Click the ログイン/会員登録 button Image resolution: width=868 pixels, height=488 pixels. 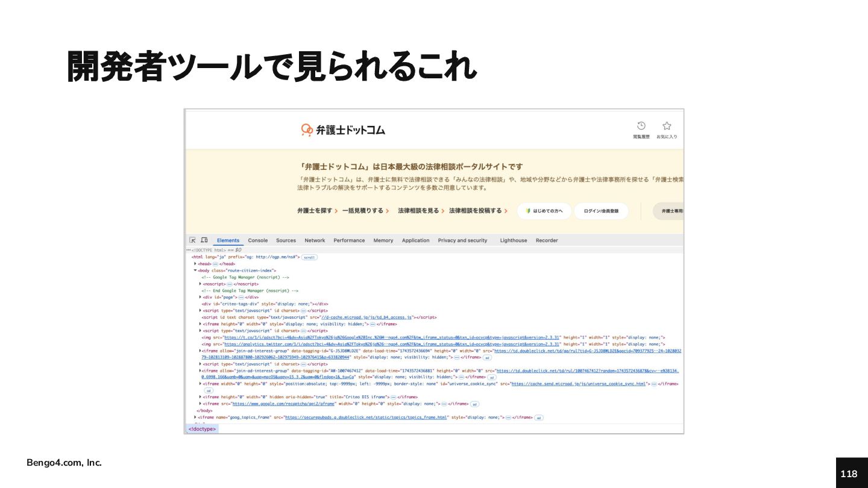tap(601, 211)
